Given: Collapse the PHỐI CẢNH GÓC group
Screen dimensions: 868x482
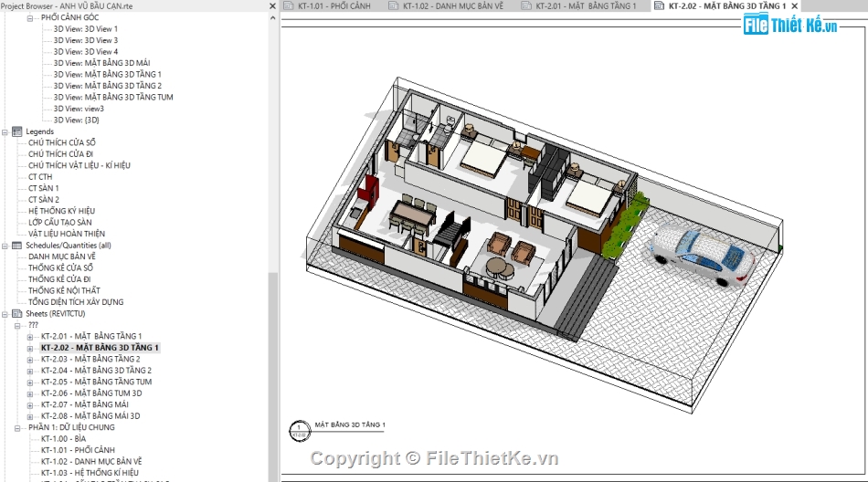Looking at the screenshot, I should [30, 18].
